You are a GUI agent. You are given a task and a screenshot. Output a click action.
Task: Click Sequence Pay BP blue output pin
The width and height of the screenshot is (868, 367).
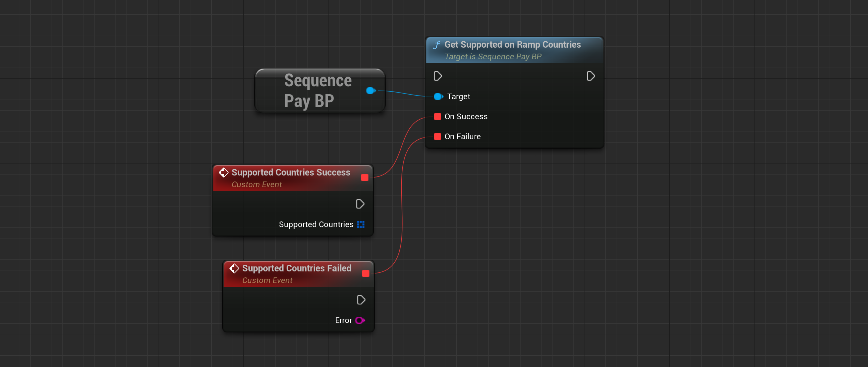[370, 91]
